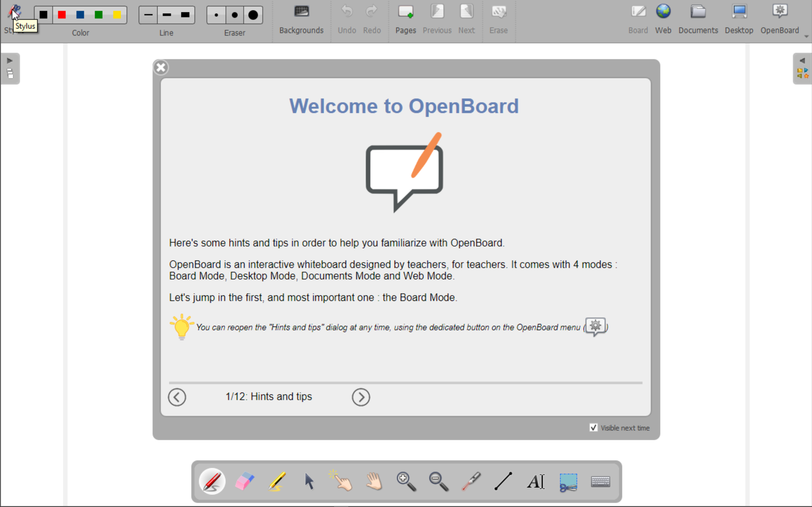Select the Zoom out magnifier tool

[439, 481]
